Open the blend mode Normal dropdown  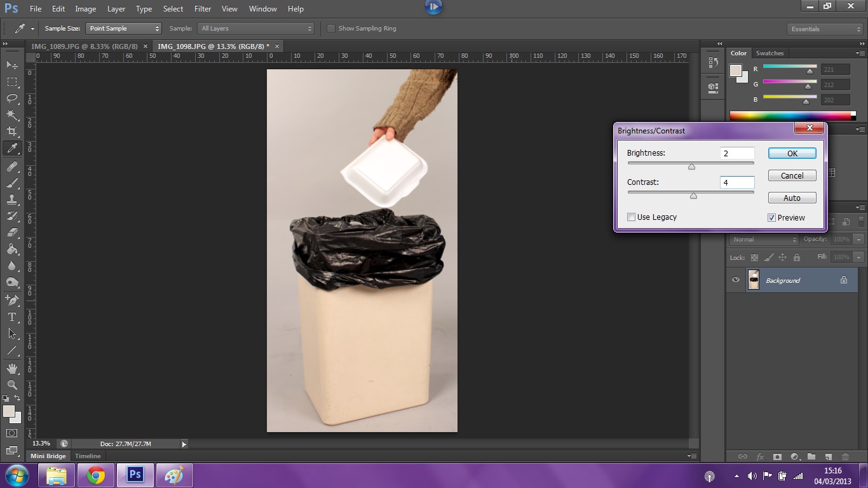764,240
